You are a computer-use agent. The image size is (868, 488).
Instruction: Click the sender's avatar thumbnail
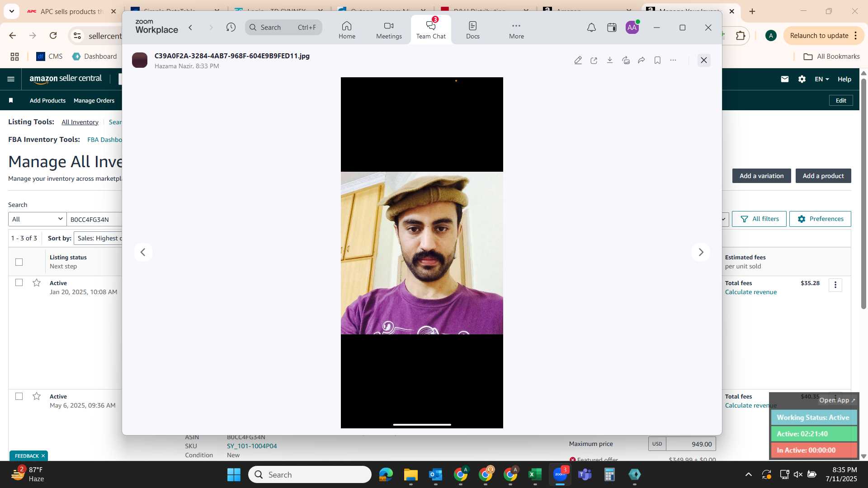[x=140, y=60]
